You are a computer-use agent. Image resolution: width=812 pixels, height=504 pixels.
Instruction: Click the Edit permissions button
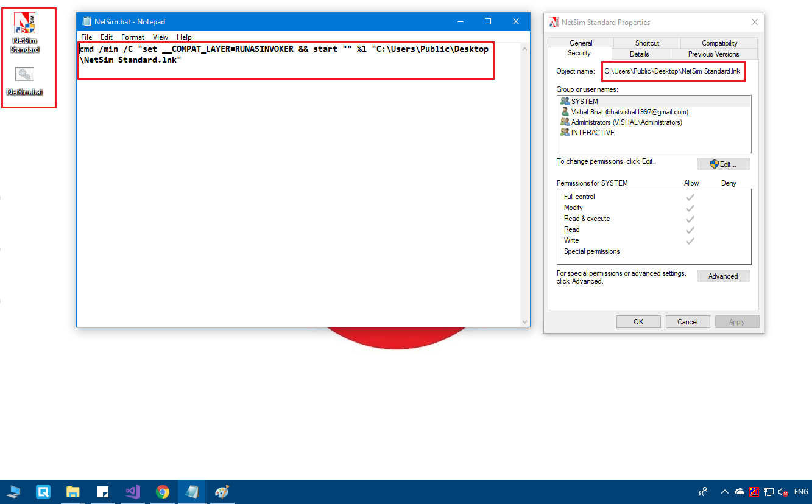723,164
